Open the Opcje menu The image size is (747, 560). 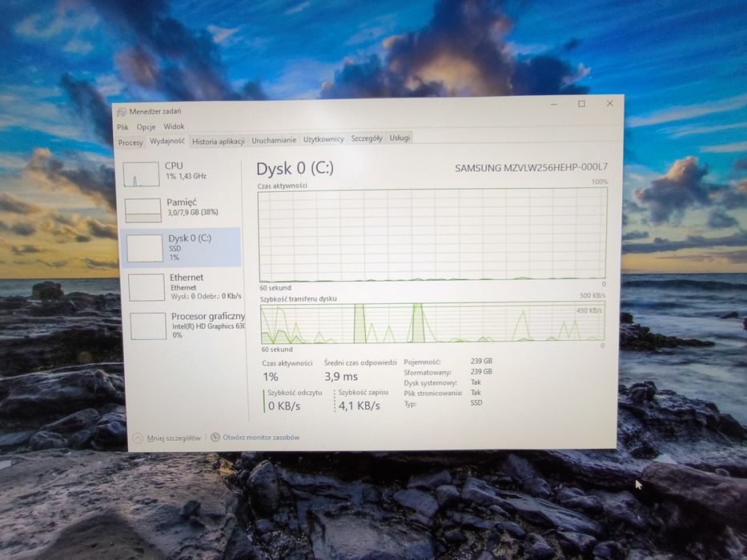click(x=146, y=126)
